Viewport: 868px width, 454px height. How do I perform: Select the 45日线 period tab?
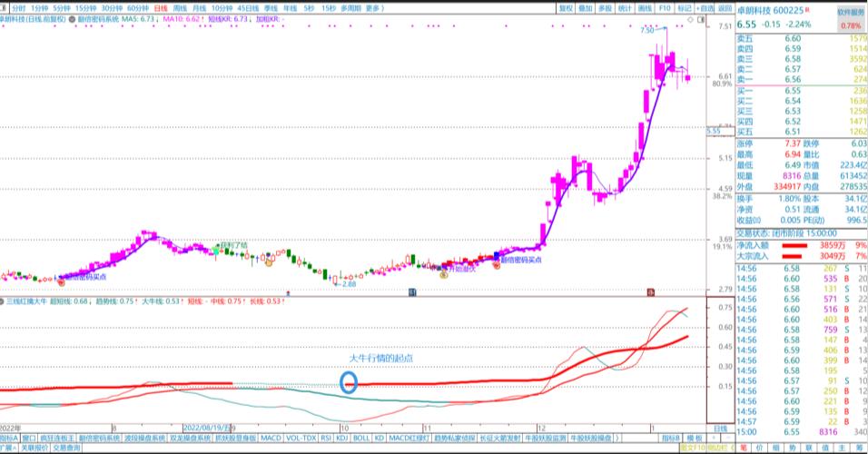coord(248,8)
